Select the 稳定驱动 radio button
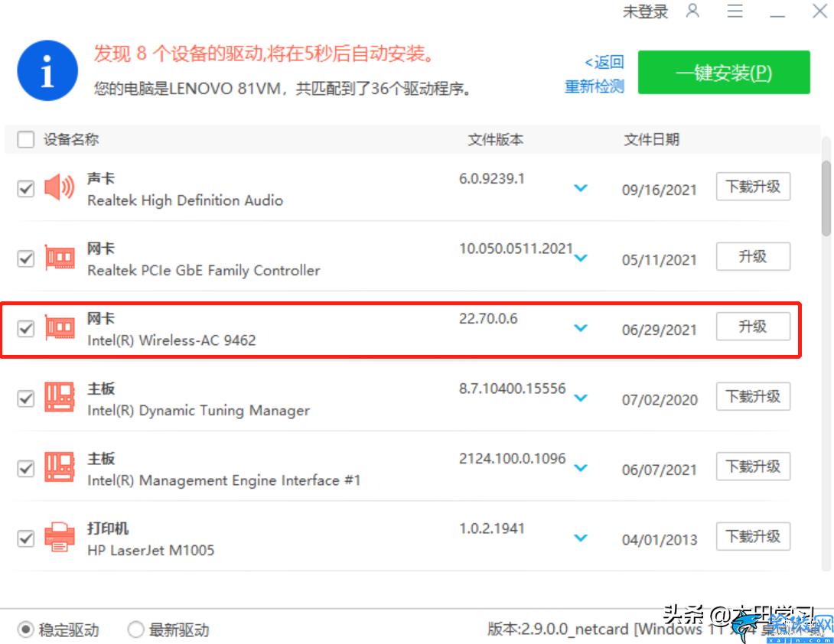The image size is (834, 644). click(x=25, y=629)
